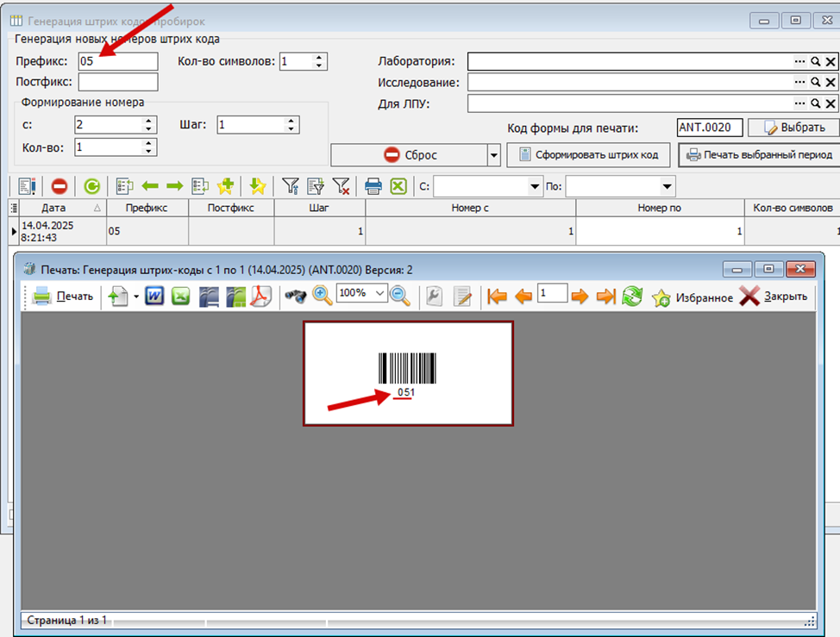The image size is (840, 637).
Task: Sort the table by 'Дата' column header
Action: coord(52,208)
